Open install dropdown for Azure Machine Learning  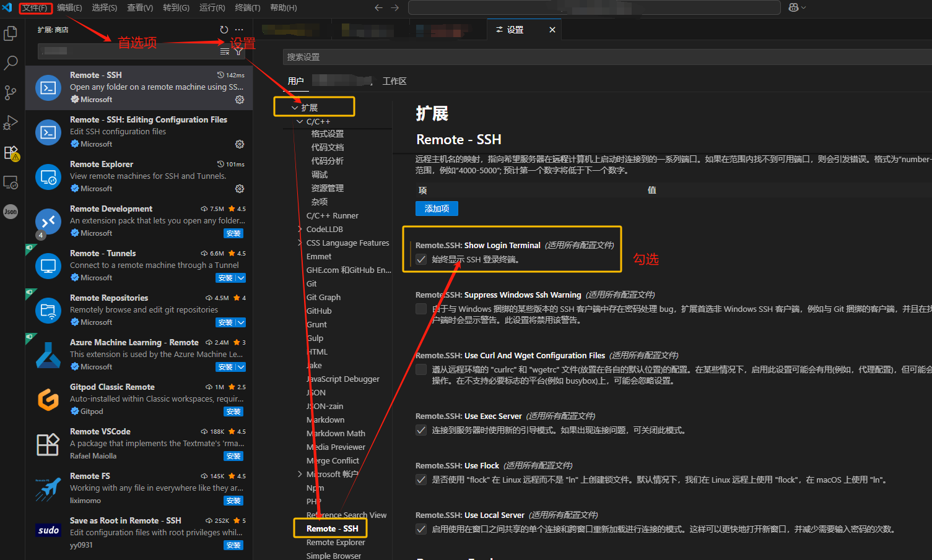[x=241, y=367]
